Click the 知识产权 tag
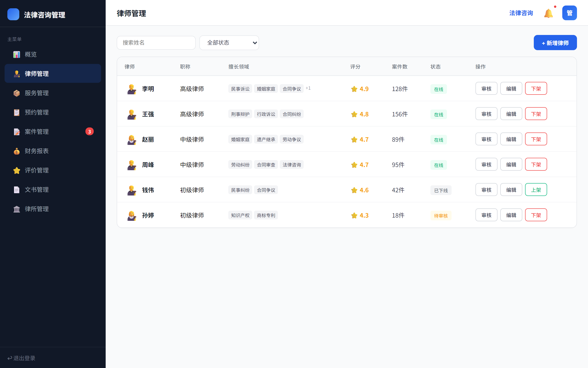 pos(240,215)
